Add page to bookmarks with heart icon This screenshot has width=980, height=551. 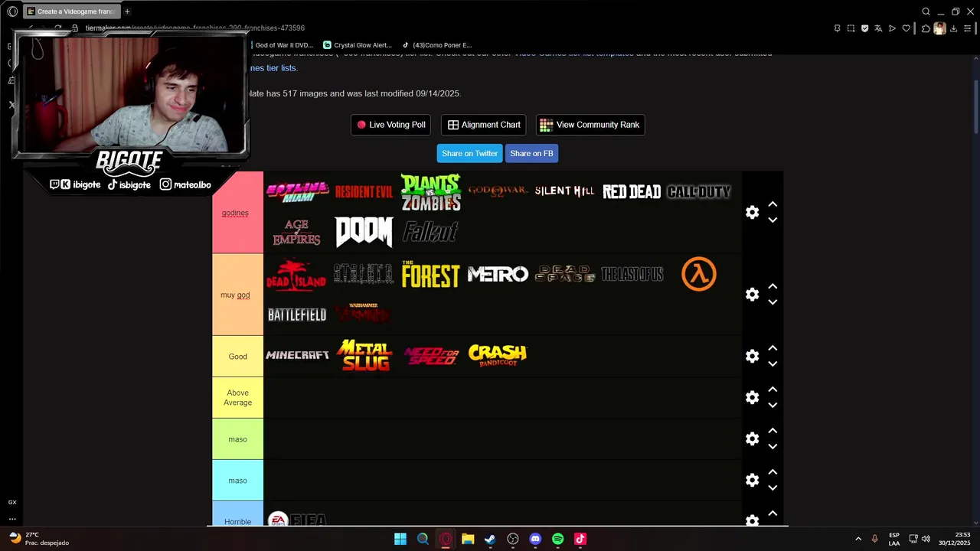pyautogui.click(x=906, y=28)
